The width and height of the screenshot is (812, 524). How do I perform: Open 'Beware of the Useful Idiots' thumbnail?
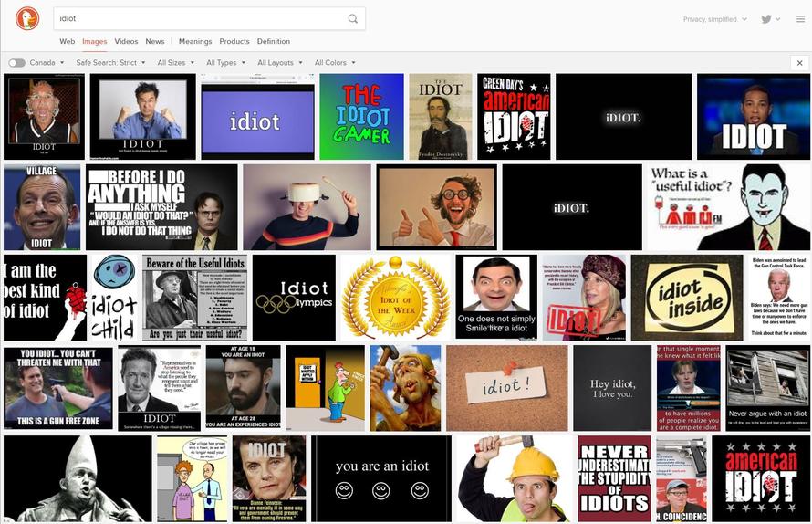point(194,298)
